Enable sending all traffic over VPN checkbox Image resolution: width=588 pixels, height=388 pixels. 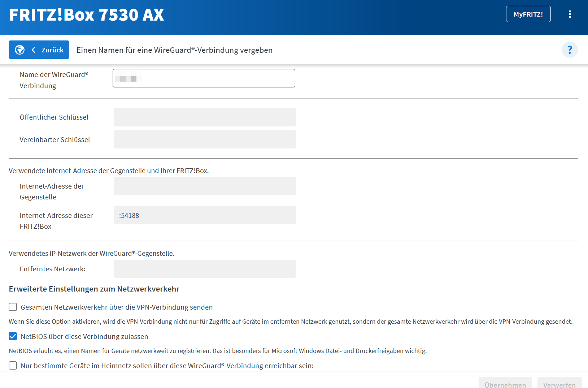[13, 307]
